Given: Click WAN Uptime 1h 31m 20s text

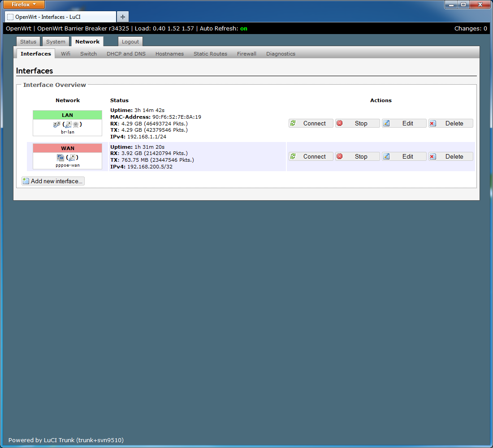Looking at the screenshot, I should coord(138,147).
